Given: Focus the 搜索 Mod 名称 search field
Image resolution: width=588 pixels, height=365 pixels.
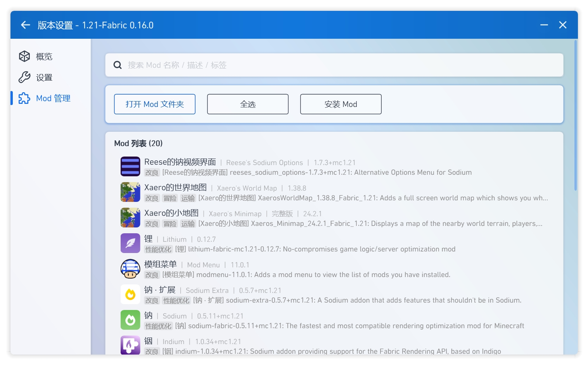Looking at the screenshot, I should [x=334, y=65].
